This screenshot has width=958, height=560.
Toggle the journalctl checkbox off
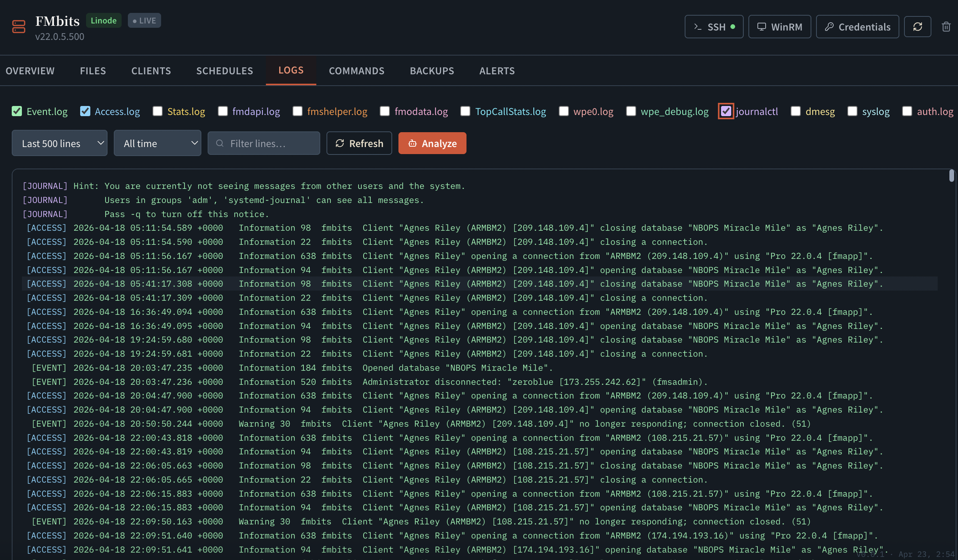726,111
